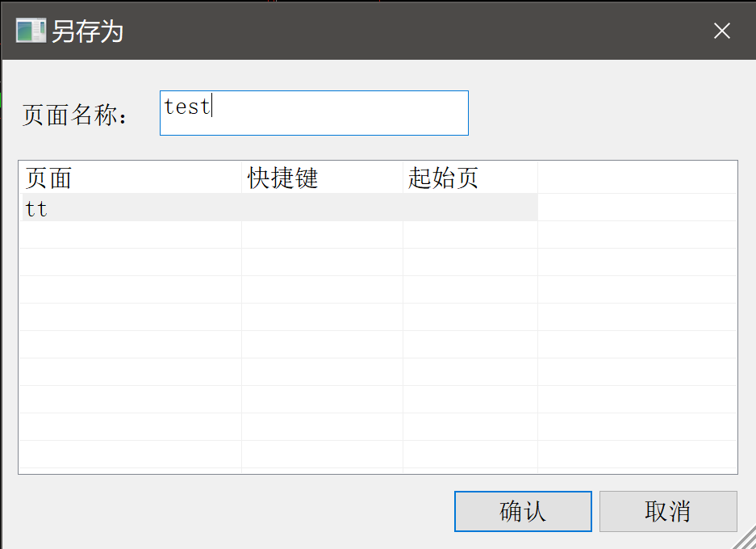
Task: Click the blank cell right of tt's 起始页 cell
Action: click(x=637, y=208)
